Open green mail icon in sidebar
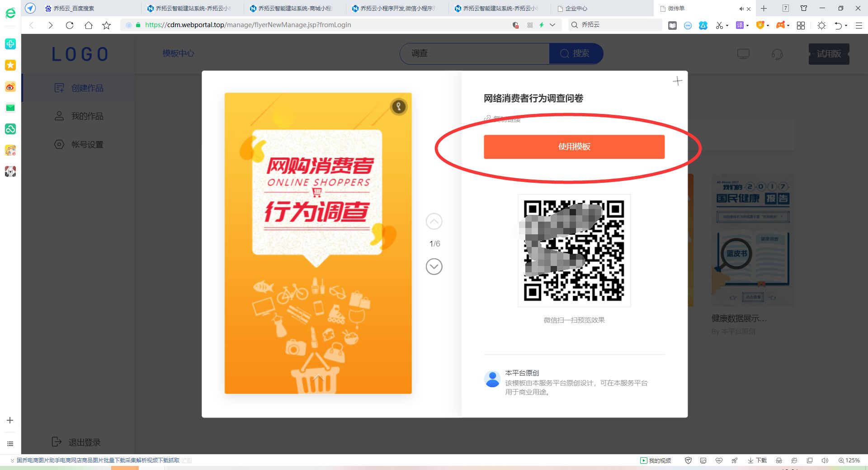Image resolution: width=868 pixels, height=470 pixels. tap(10, 108)
